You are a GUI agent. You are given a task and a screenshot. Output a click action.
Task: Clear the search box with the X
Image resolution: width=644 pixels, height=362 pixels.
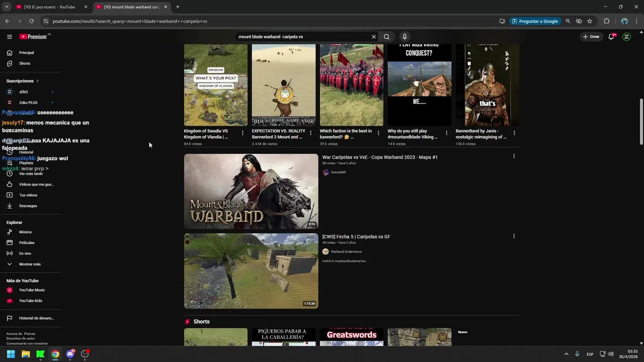[x=374, y=37]
